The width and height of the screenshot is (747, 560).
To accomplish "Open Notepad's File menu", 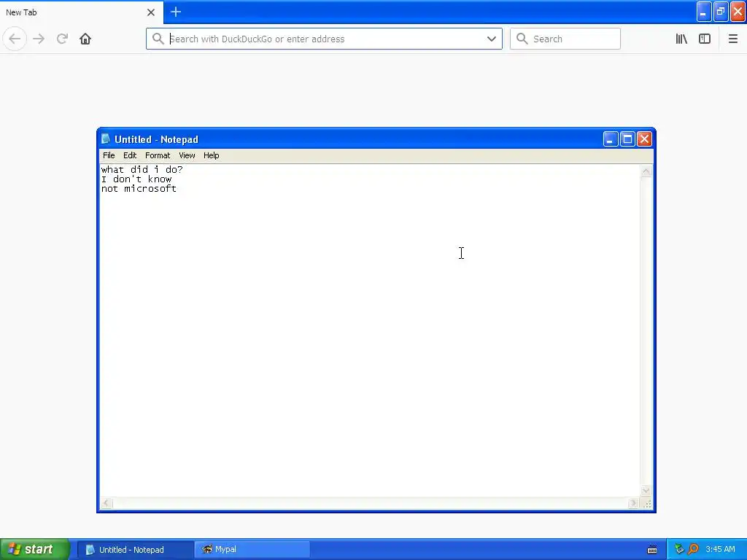I will (109, 155).
